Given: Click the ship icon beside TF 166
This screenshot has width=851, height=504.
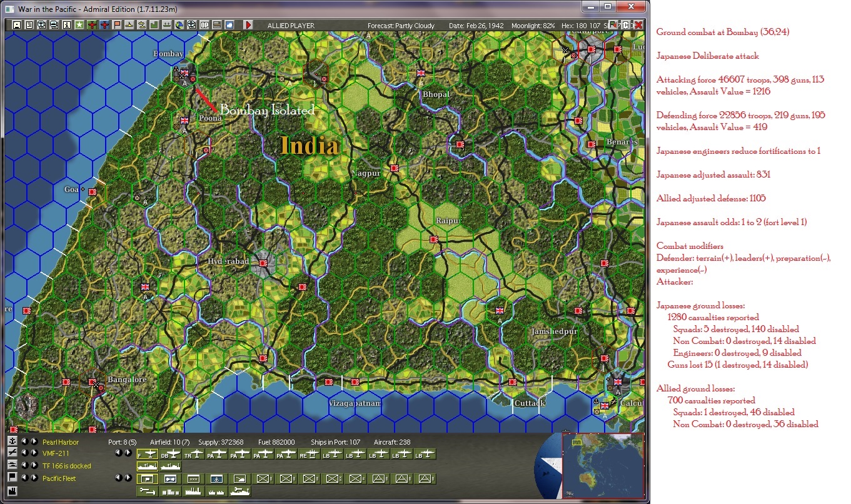Looking at the screenshot, I should pyautogui.click(x=13, y=465).
